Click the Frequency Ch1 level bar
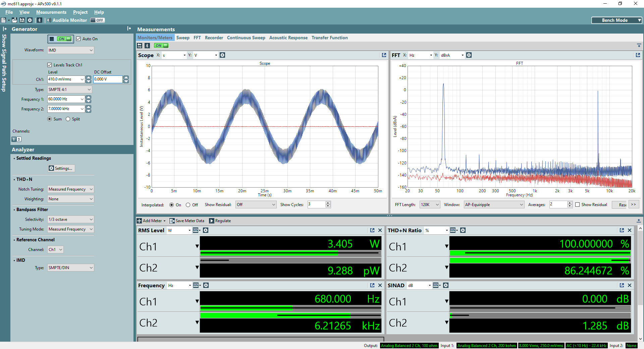This screenshot has height=349, width=644. (290, 308)
